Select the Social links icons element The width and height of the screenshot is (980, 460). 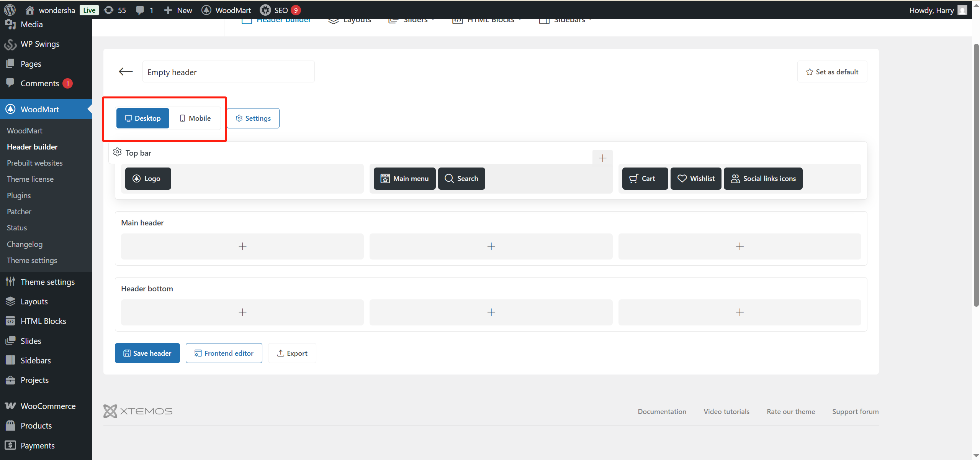point(763,178)
